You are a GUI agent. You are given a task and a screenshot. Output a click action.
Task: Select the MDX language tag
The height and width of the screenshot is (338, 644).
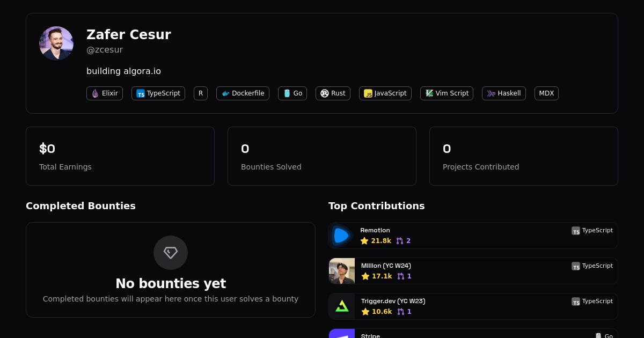[546, 93]
